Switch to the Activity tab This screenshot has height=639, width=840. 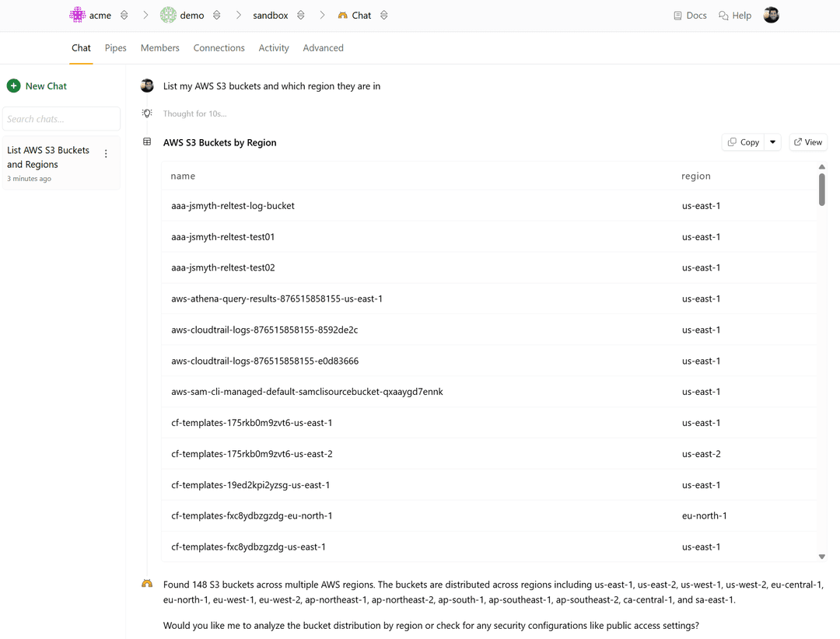click(274, 47)
